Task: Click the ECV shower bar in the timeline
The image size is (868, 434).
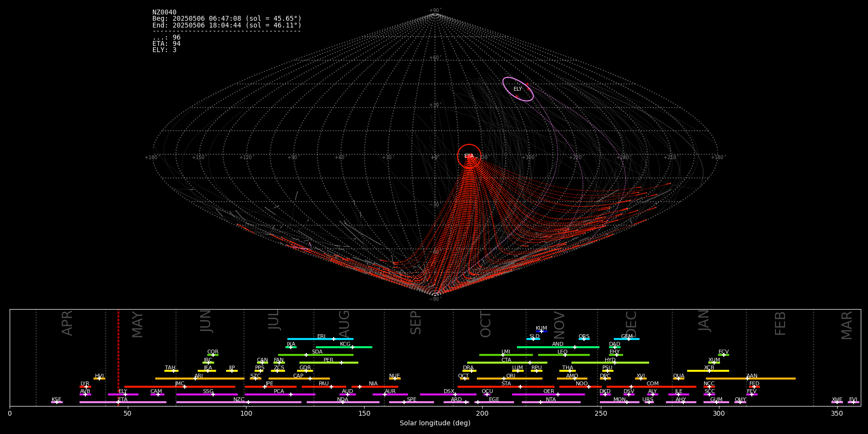Action: [x=723, y=355]
